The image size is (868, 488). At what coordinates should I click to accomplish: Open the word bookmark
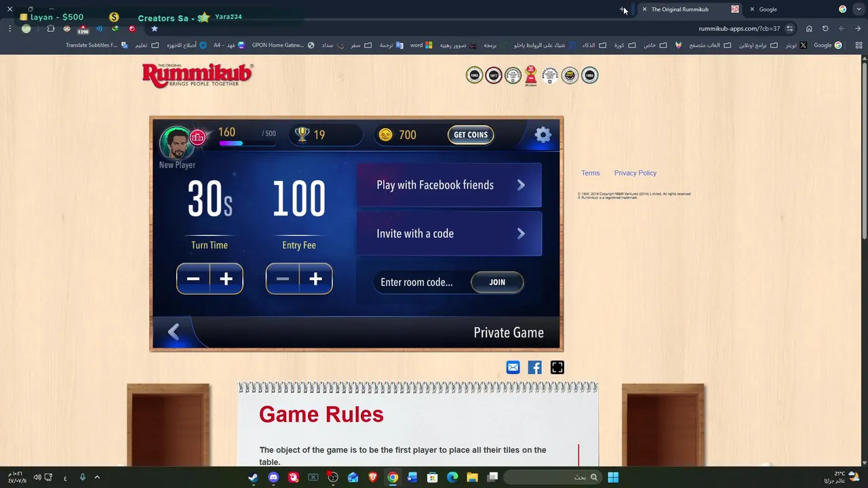point(421,45)
